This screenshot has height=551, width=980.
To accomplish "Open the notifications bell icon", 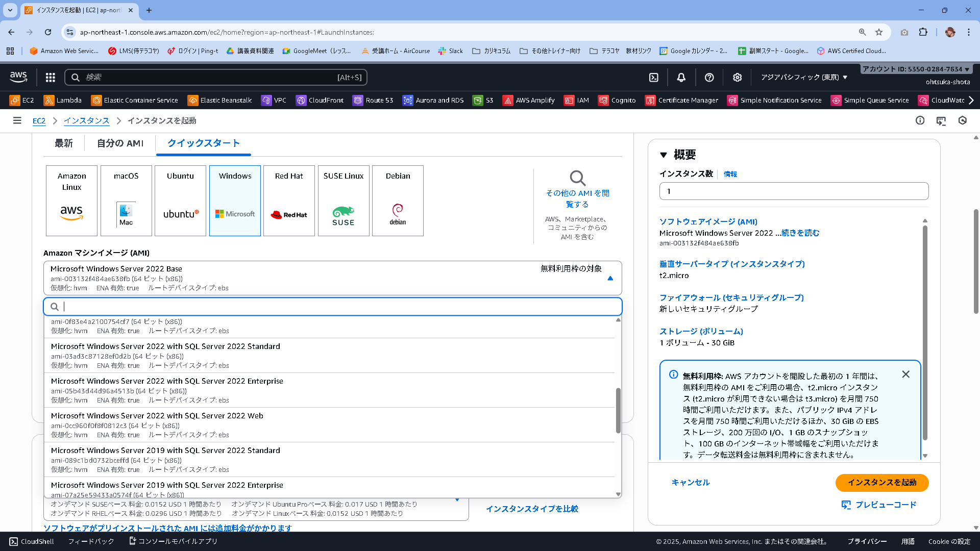I will pos(681,78).
